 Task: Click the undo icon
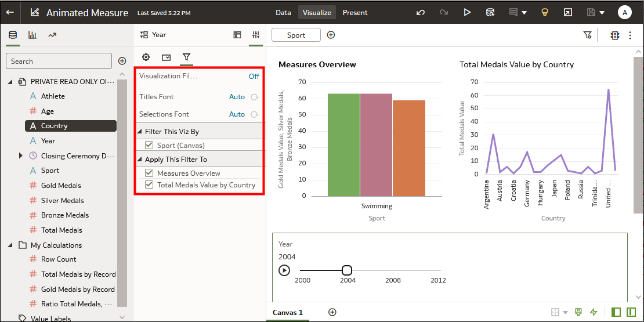tap(421, 12)
